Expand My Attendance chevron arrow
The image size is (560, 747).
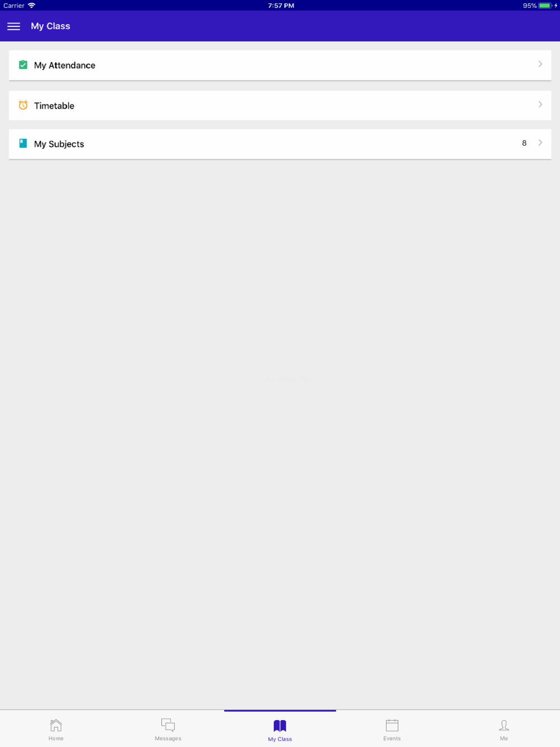(x=540, y=64)
